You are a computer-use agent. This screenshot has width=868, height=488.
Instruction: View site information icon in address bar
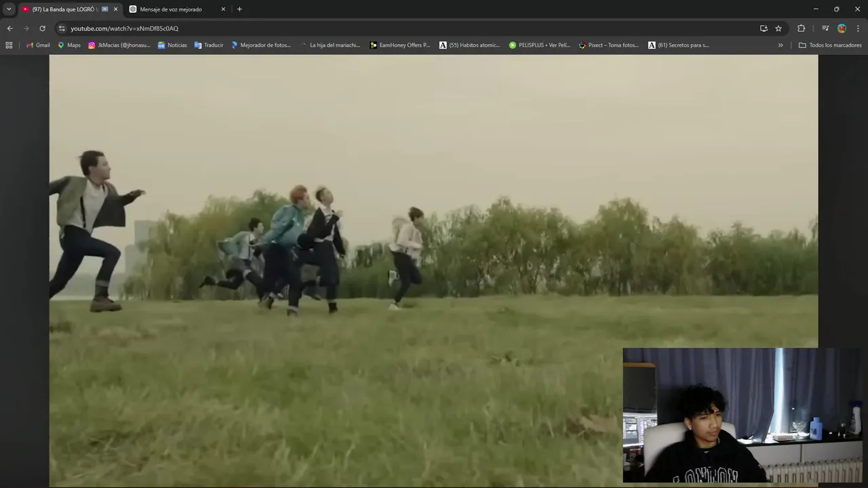click(x=62, y=28)
